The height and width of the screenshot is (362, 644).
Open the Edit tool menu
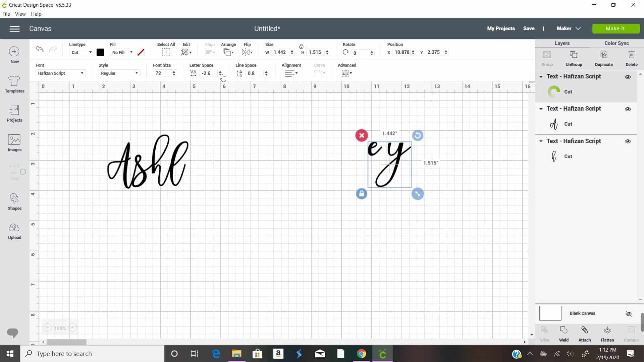pos(186,52)
